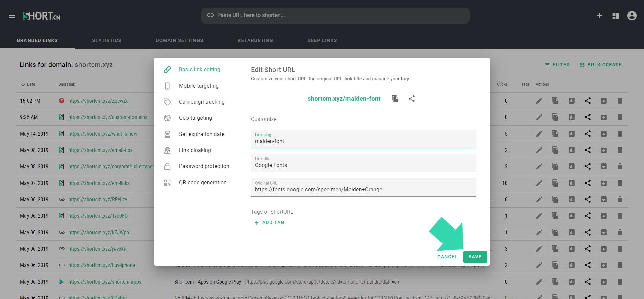
Task: Switch to the Branded Links tab
Action: [x=37, y=40]
